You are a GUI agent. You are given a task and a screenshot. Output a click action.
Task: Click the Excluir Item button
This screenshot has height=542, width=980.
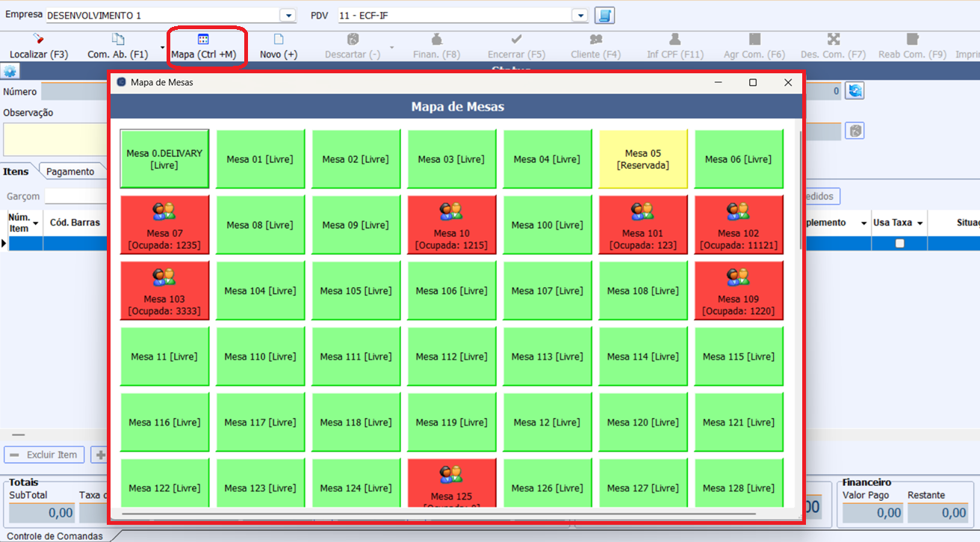(x=44, y=455)
